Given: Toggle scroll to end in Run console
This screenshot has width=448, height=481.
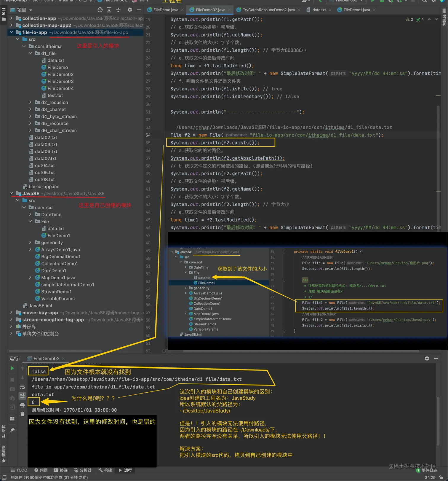Looking at the screenshot, I should coord(22,396).
